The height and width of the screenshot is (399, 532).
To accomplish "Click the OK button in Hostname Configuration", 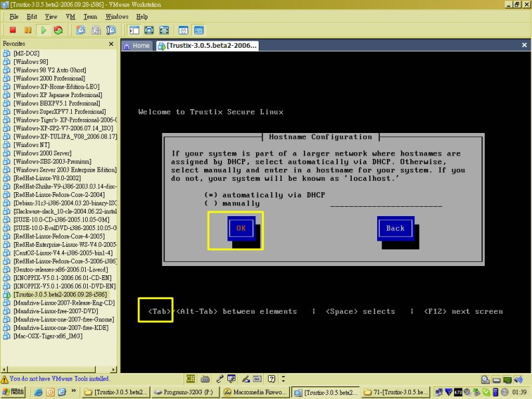I will pos(241,228).
